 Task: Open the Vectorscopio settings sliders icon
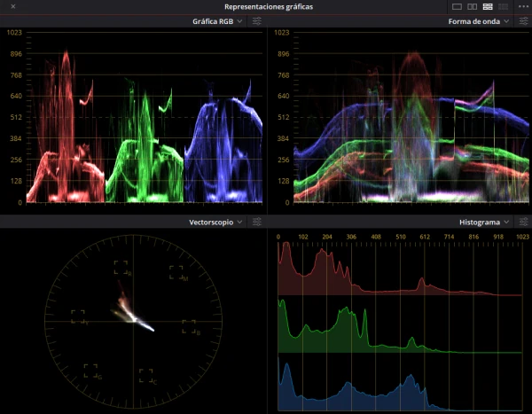pyautogui.click(x=257, y=222)
